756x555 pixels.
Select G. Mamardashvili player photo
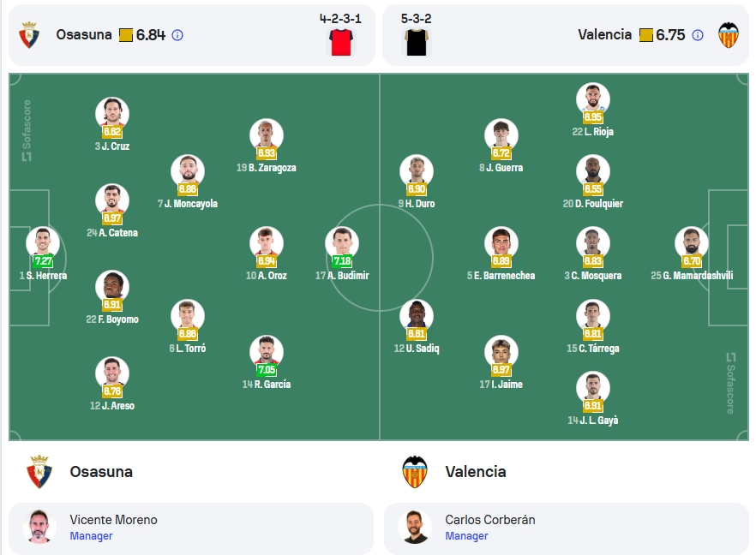692,243
